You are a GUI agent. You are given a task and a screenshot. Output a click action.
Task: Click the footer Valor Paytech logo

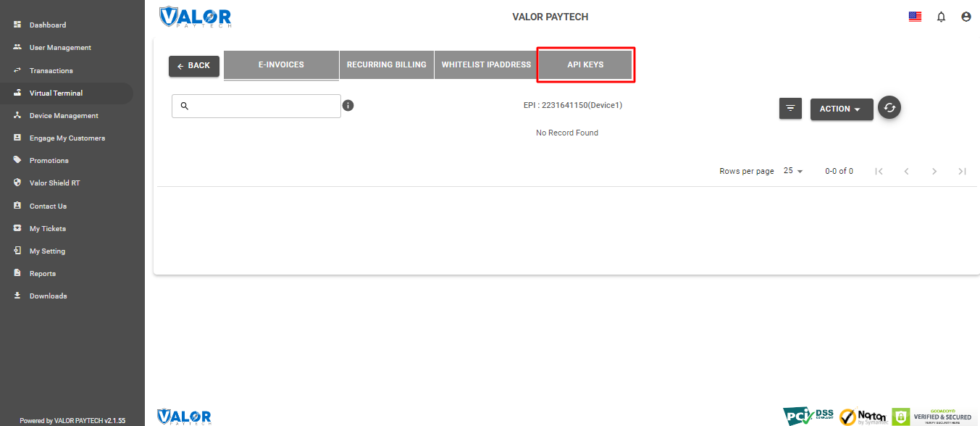[x=184, y=416]
